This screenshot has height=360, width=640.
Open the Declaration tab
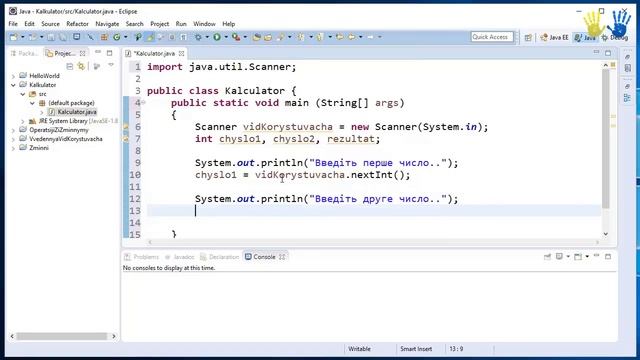(x=220, y=257)
